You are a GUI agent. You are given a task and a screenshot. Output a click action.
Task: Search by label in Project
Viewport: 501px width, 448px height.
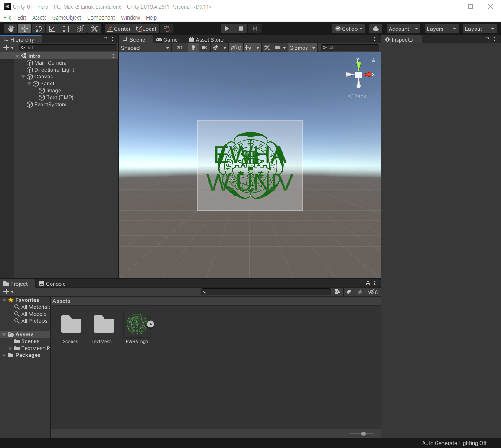tap(348, 292)
